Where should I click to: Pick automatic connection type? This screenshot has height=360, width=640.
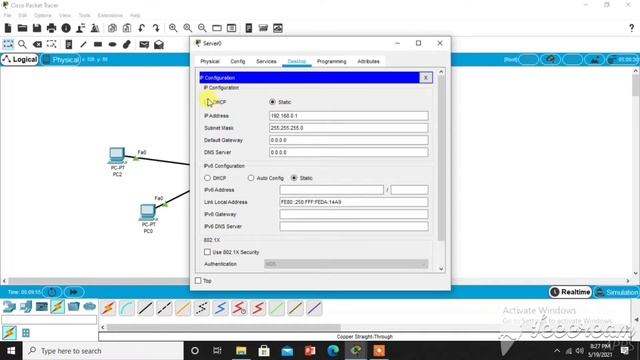pyautogui.click(x=108, y=308)
